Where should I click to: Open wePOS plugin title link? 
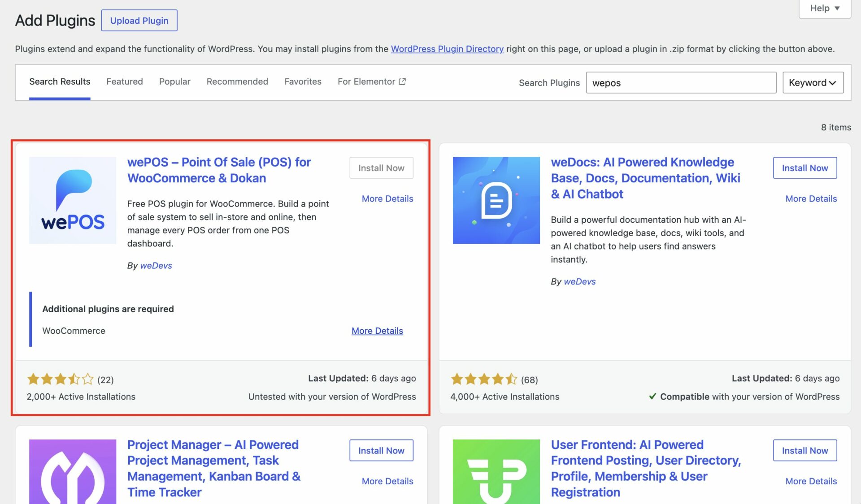click(219, 170)
